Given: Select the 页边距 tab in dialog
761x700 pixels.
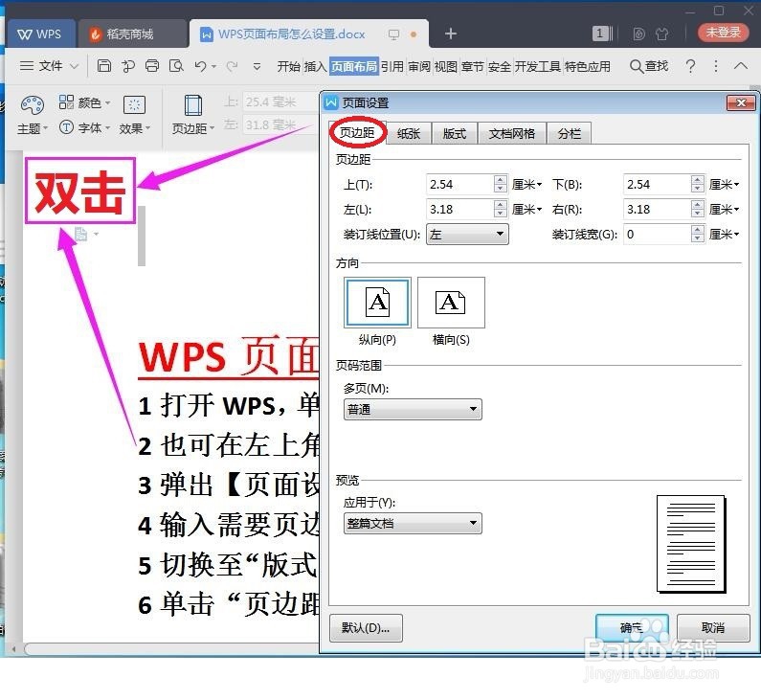Looking at the screenshot, I should (357, 132).
